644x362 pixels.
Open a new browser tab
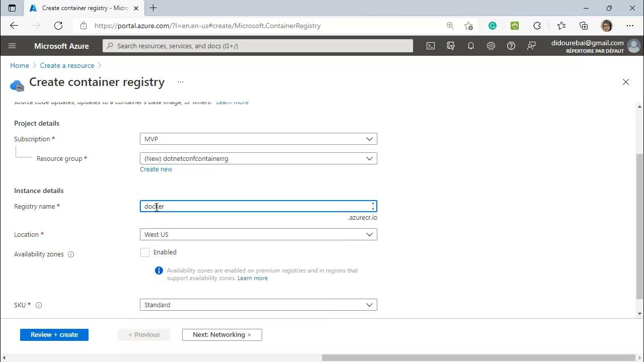pos(153,8)
